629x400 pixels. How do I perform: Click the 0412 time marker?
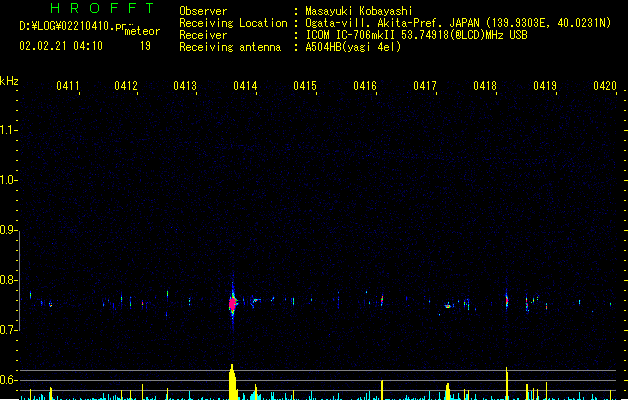click(x=126, y=86)
